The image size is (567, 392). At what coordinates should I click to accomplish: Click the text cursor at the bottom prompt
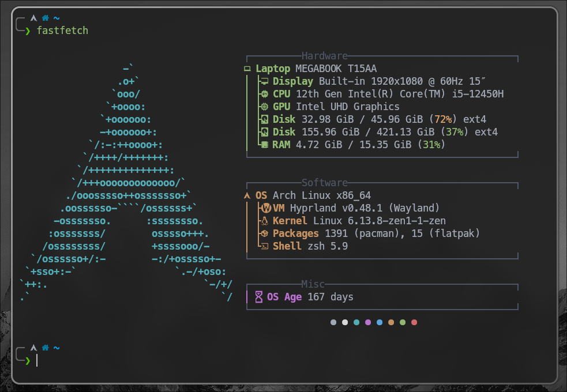tap(37, 360)
